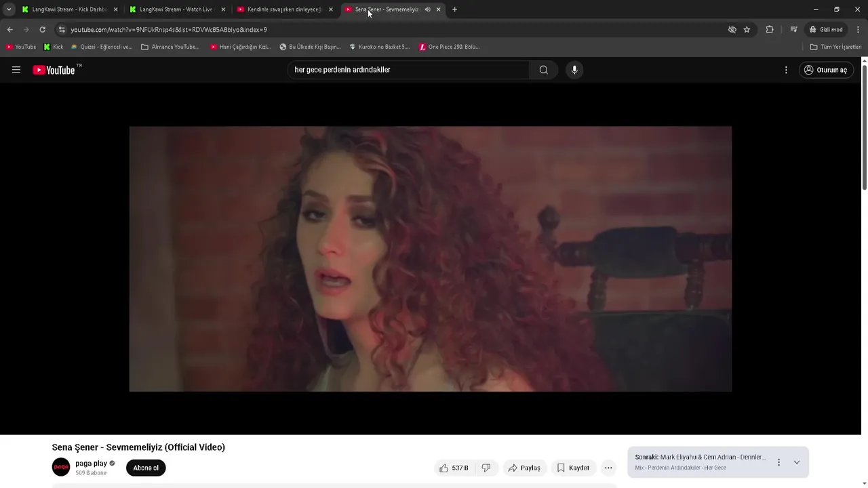The image size is (868, 488).
Task: Subscribe with Abone ol button
Action: click(146, 468)
